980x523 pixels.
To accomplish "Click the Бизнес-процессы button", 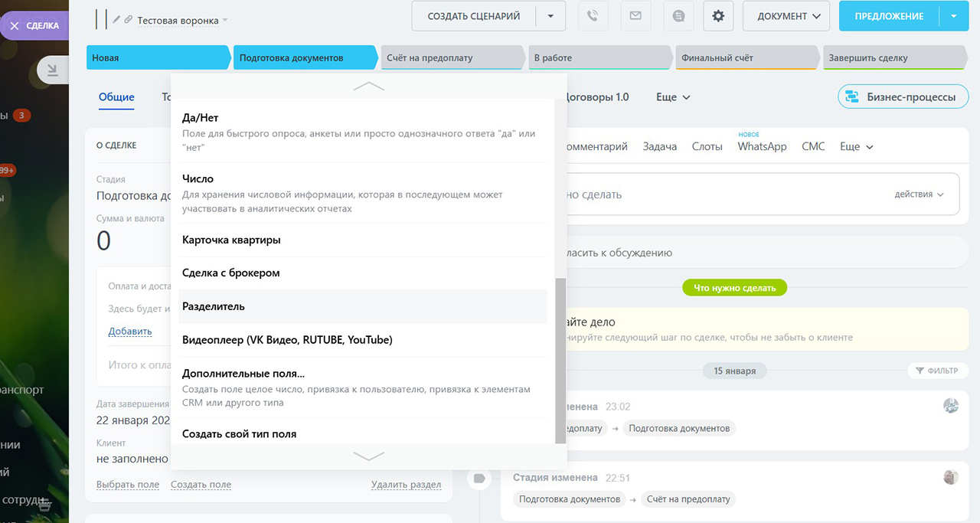I will 903,97.
